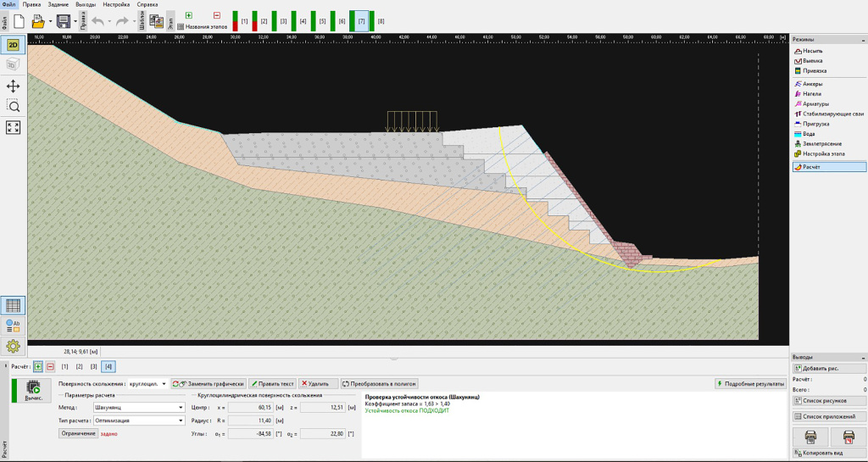Activate the zoom window tool
This screenshot has height=462, width=868.
(13, 106)
